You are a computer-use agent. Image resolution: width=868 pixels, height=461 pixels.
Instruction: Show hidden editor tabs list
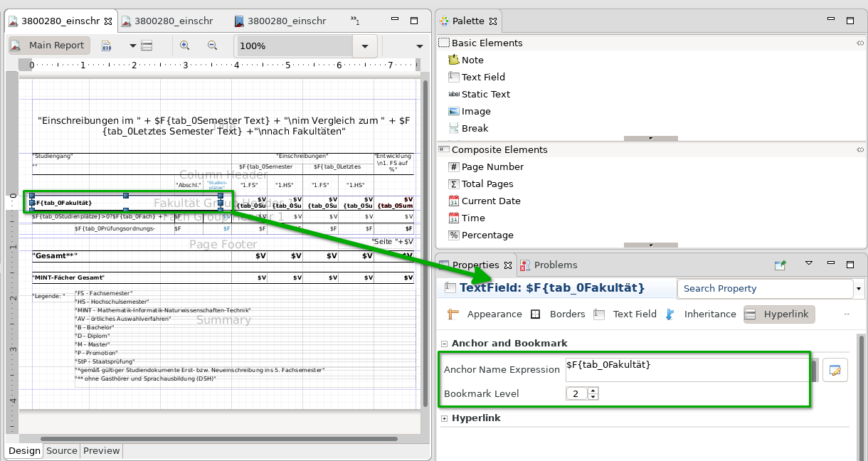355,21
